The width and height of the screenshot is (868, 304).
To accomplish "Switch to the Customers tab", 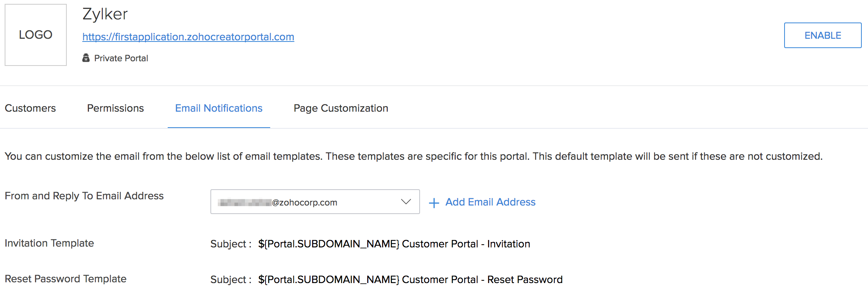I will [30, 108].
